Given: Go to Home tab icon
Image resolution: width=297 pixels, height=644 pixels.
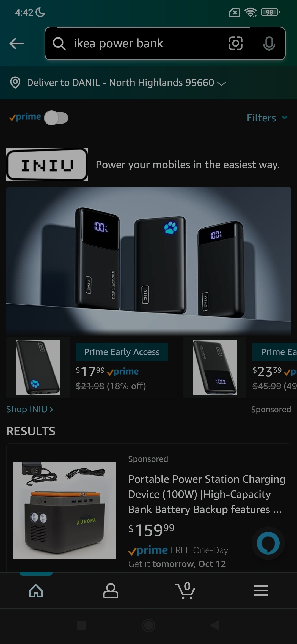Looking at the screenshot, I should coord(36,591).
